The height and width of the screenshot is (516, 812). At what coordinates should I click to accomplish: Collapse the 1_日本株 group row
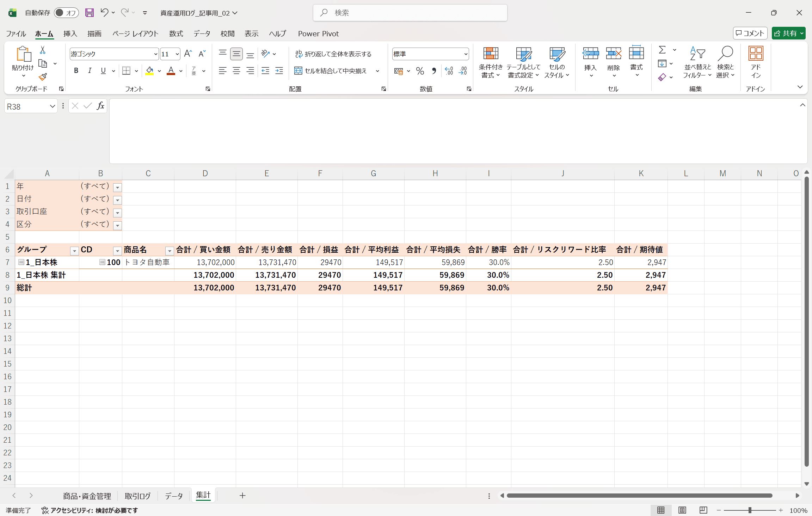[x=21, y=262]
